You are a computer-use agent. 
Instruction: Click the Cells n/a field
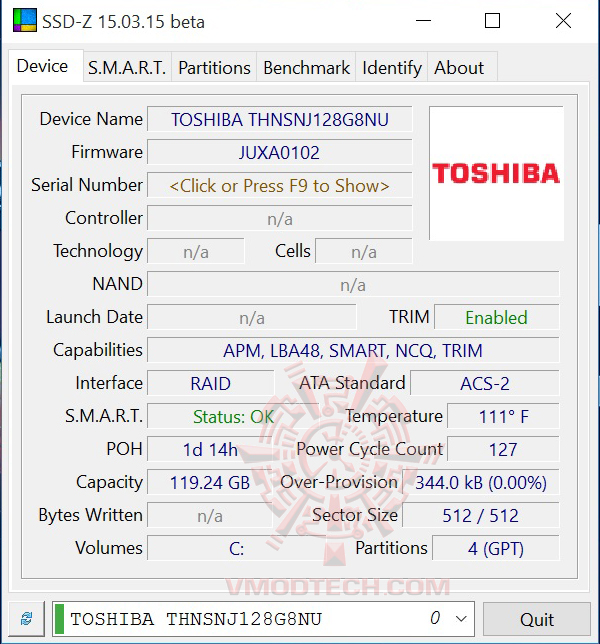pyautogui.click(x=364, y=252)
